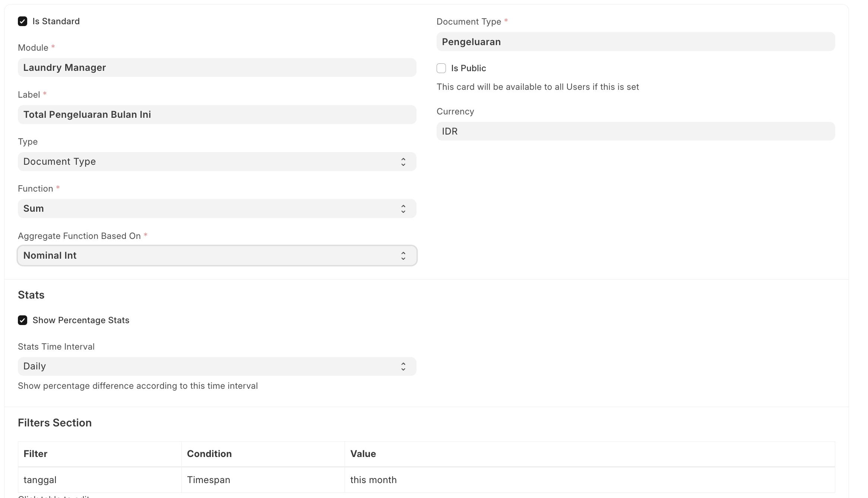
Task: Click the Filter column header
Action: pyautogui.click(x=35, y=454)
